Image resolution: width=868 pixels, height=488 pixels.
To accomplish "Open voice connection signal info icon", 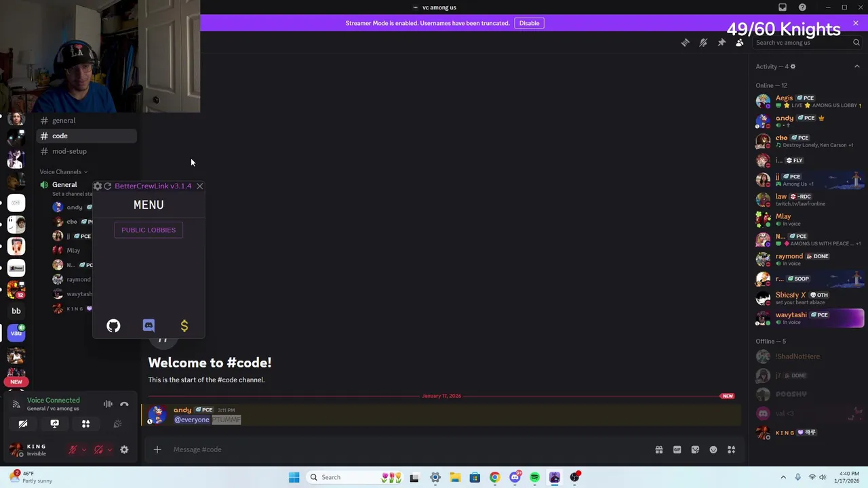I will pos(16,404).
